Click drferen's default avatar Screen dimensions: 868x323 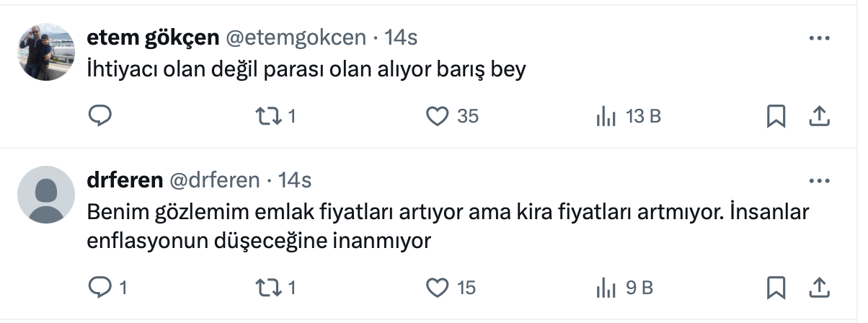(45, 195)
